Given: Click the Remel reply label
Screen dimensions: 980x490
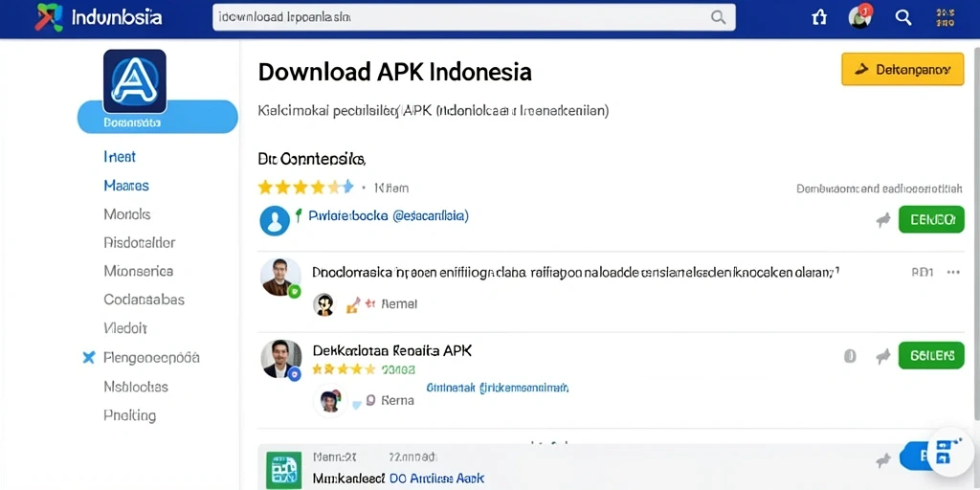Looking at the screenshot, I should point(399,304).
